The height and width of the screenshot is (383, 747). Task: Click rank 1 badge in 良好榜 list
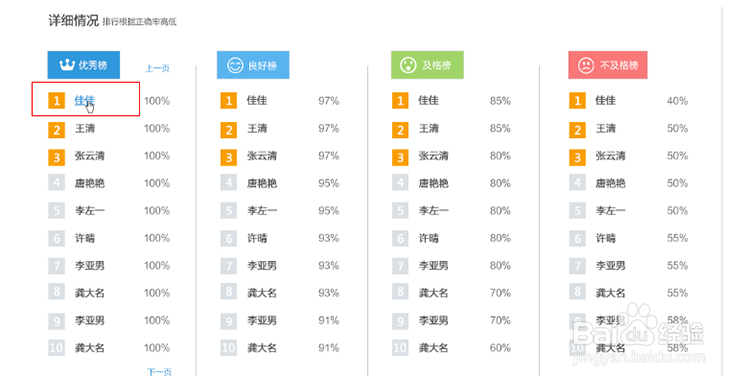point(228,101)
